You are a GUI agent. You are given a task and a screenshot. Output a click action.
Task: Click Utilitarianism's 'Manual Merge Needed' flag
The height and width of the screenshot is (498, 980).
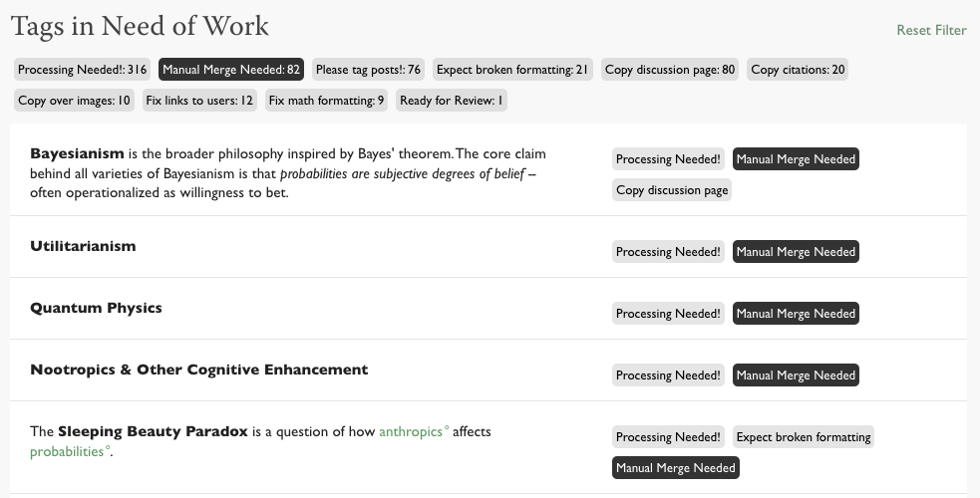tap(796, 252)
